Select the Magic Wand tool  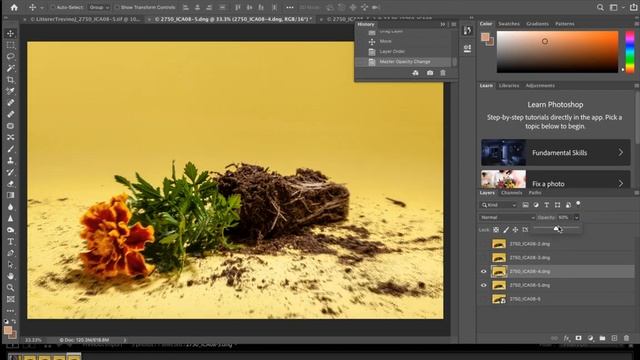point(11,68)
